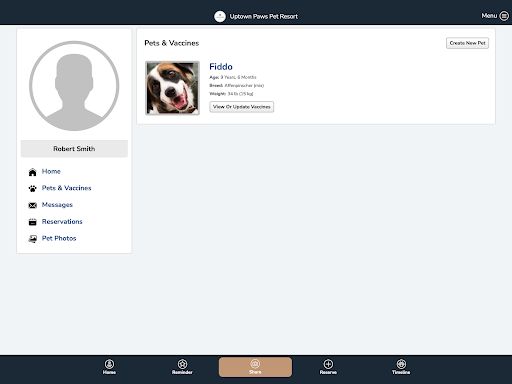This screenshot has height=384, width=512.
Task: Click the paw icon beside Pets & Vaccines
Action: (32, 189)
